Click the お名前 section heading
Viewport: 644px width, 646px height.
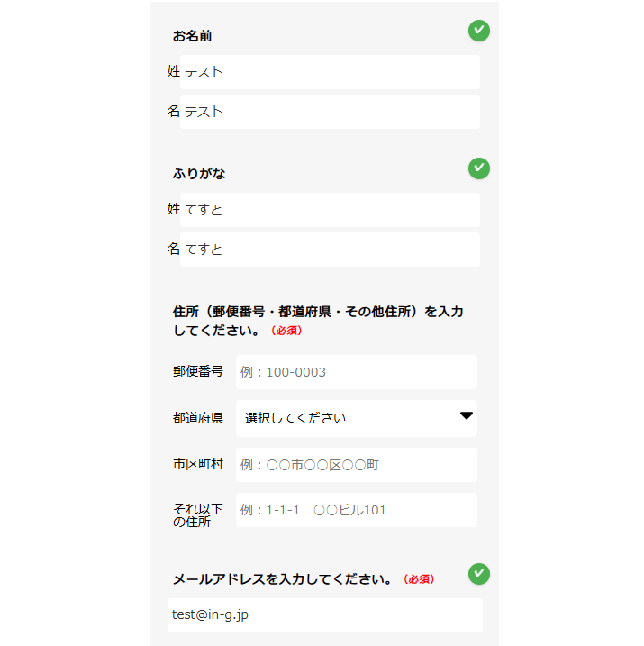pos(193,36)
